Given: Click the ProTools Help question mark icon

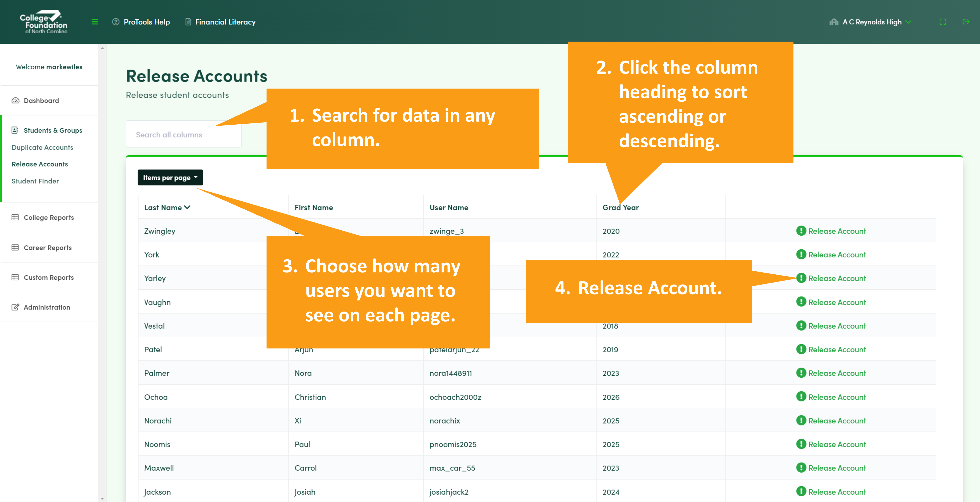Looking at the screenshot, I should (x=116, y=22).
